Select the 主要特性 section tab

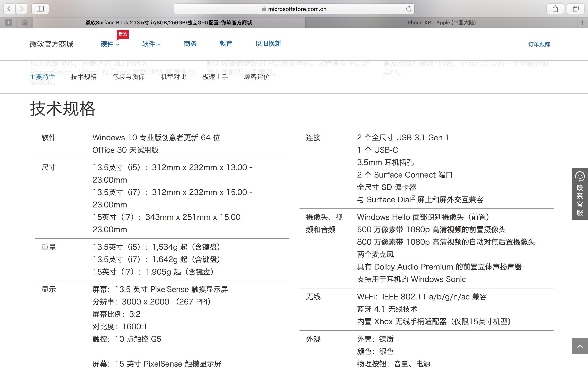[42, 77]
